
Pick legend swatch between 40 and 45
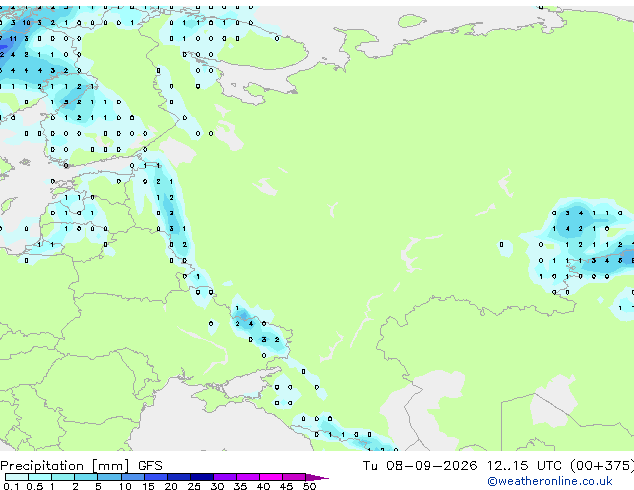(x=271, y=477)
